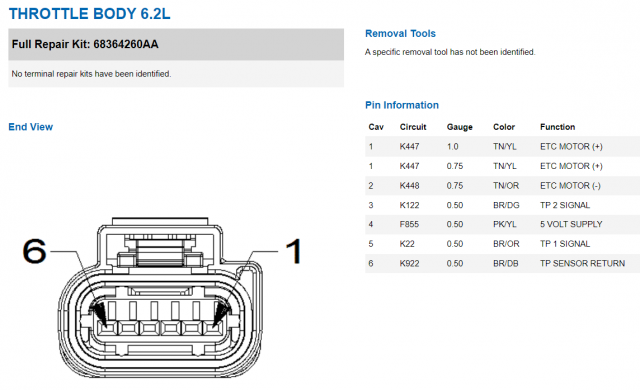This screenshot has height=390, width=640.
Task: Click the Pin Information heading
Action: pos(402,105)
